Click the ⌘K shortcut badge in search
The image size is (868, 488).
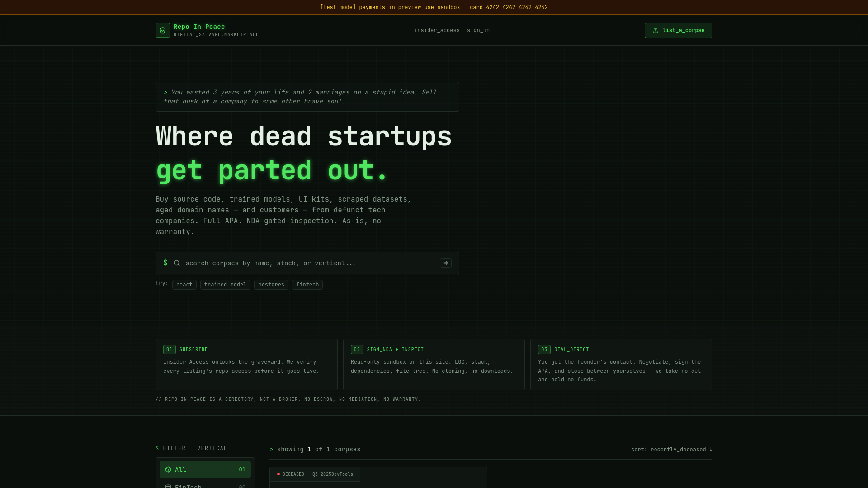446,263
